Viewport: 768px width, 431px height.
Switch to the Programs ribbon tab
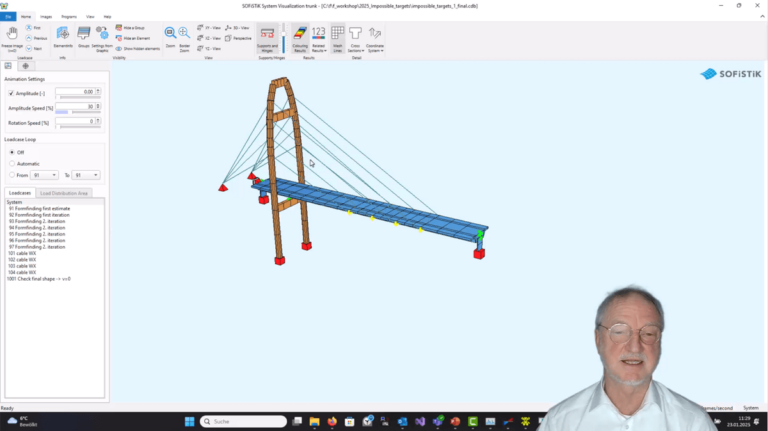pyautogui.click(x=69, y=17)
